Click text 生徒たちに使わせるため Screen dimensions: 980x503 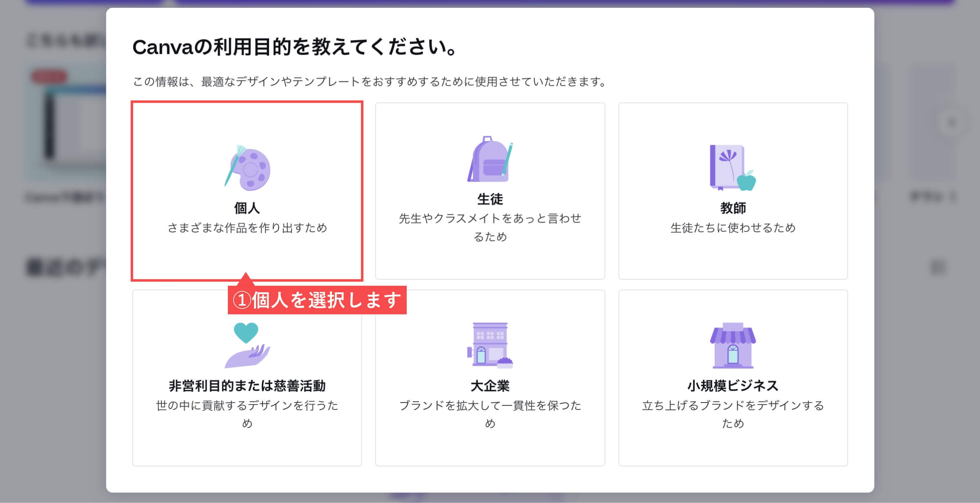pos(733,228)
